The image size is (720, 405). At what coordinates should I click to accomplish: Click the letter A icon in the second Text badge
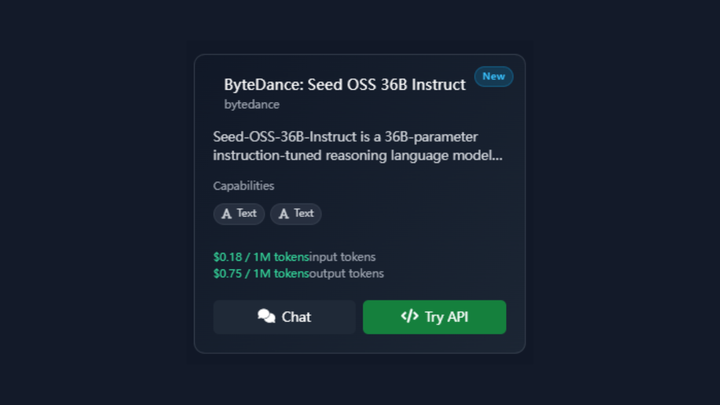point(284,214)
